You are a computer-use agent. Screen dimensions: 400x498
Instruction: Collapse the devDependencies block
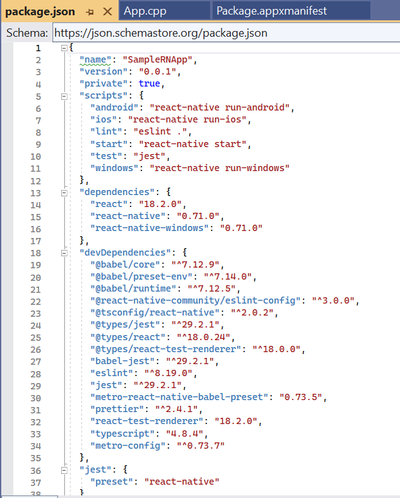coord(64,253)
